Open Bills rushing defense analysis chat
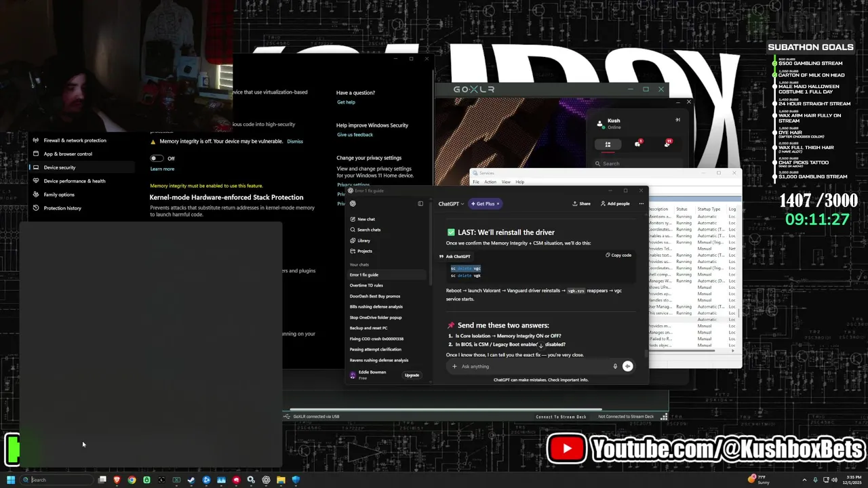This screenshot has height=488, width=868. tap(376, 306)
